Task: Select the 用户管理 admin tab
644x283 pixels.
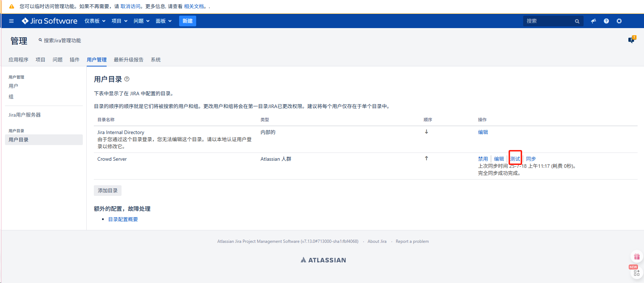Action: (x=97, y=60)
